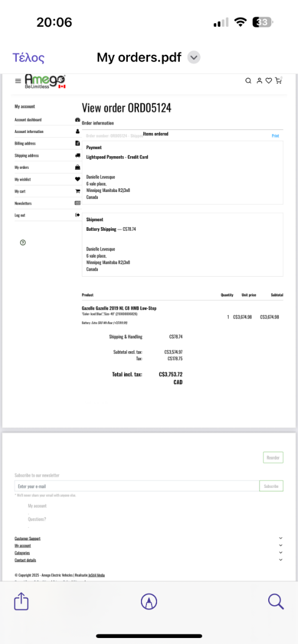This screenshot has height=644, width=298.
Task: Tap the search magnifier in bottom toolbar
Action: (x=276, y=602)
